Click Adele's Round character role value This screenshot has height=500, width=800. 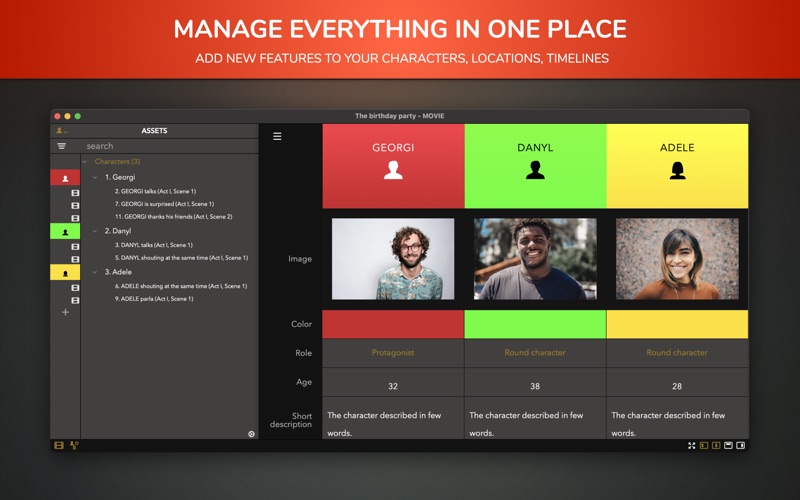coord(677,353)
